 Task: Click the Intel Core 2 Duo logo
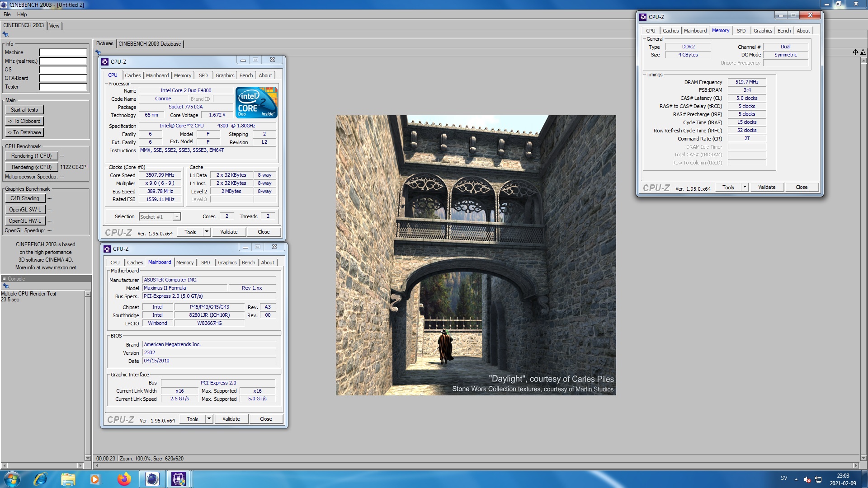(x=256, y=103)
